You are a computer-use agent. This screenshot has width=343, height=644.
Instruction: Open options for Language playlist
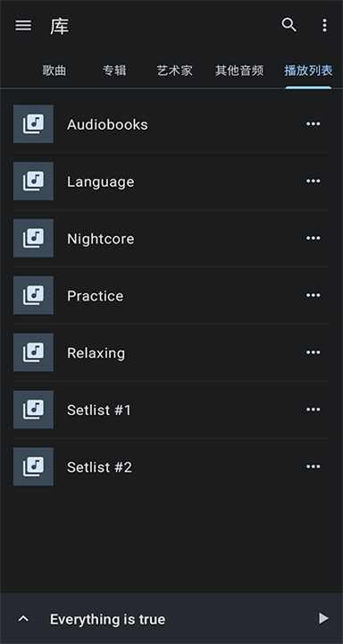coord(313,181)
